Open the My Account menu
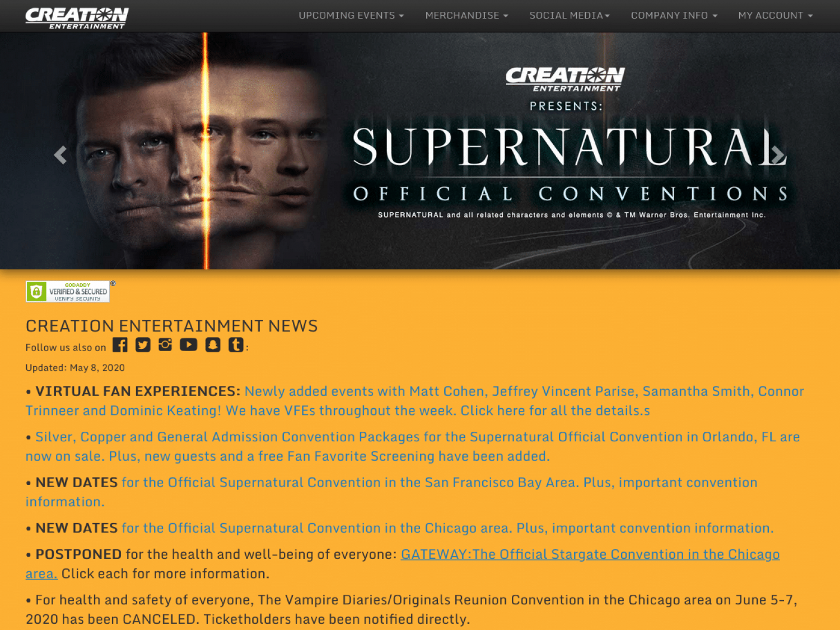 [776, 16]
